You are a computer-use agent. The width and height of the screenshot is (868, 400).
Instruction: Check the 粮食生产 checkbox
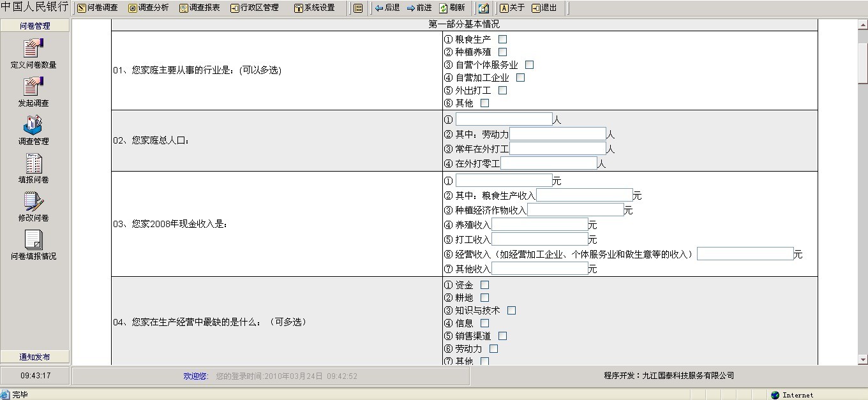[502, 40]
